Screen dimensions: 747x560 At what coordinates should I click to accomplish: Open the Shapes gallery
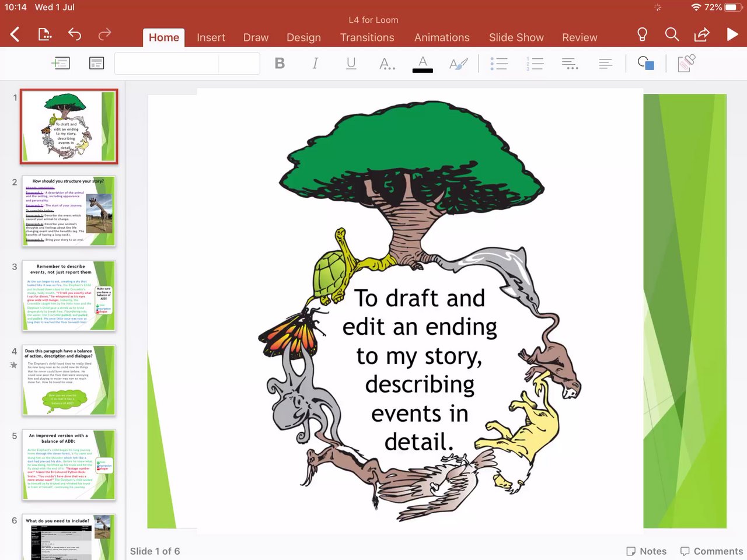(x=646, y=63)
